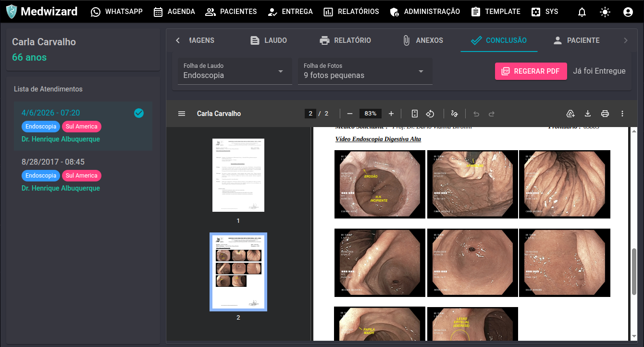This screenshot has width=644, height=347.
Task: Click the PDF page number field
Action: click(x=310, y=114)
